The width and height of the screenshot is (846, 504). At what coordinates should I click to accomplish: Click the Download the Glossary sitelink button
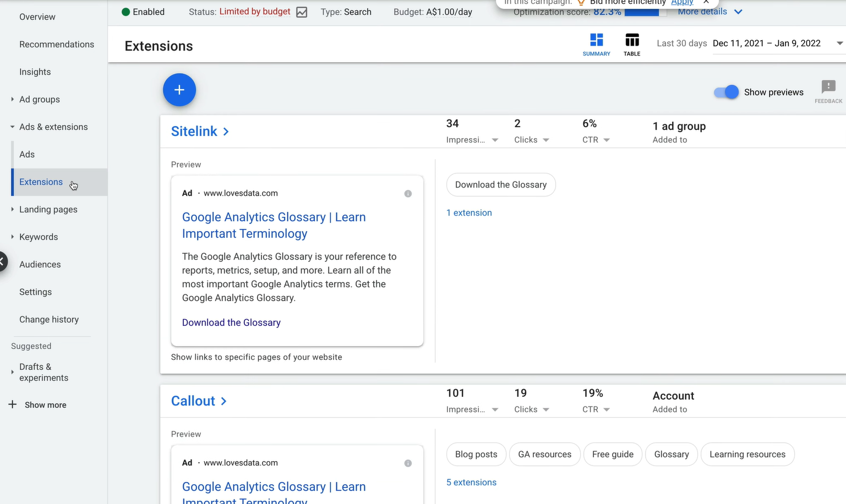[x=501, y=185]
